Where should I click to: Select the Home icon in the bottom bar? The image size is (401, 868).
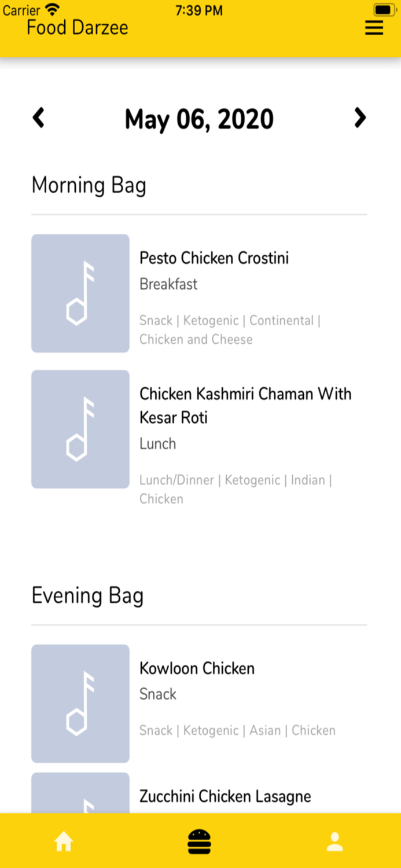click(64, 842)
